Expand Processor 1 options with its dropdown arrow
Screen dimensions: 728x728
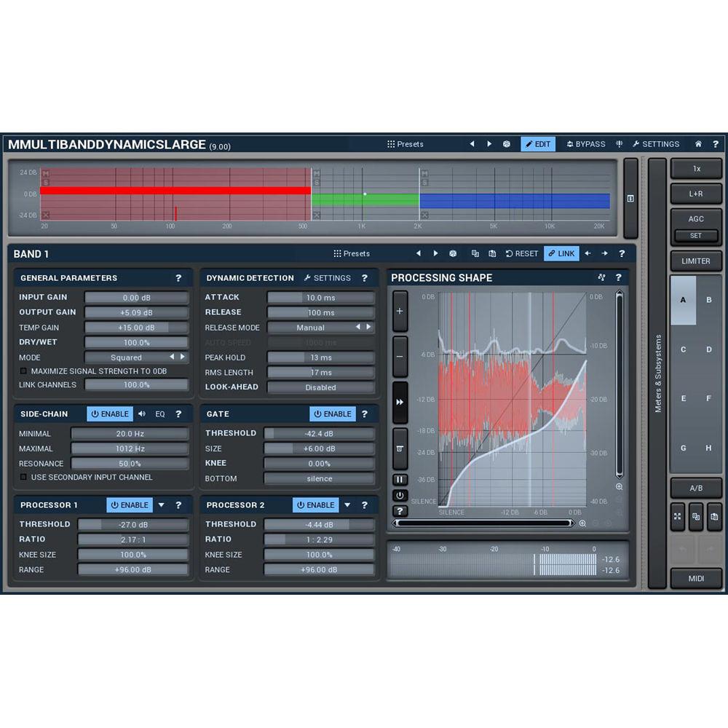pyautogui.click(x=161, y=505)
